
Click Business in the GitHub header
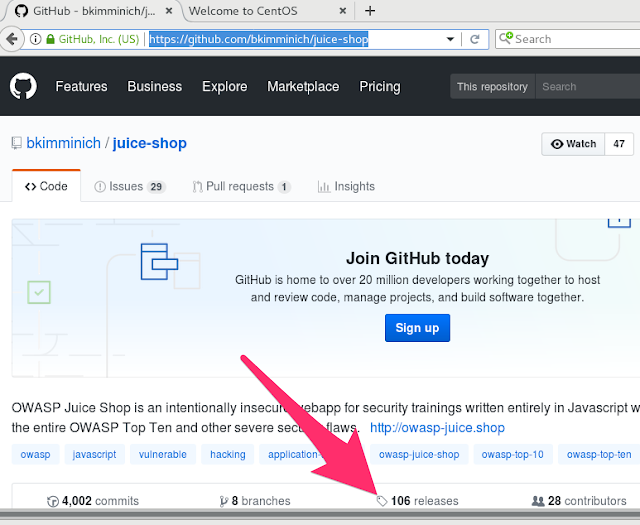pyautogui.click(x=155, y=87)
